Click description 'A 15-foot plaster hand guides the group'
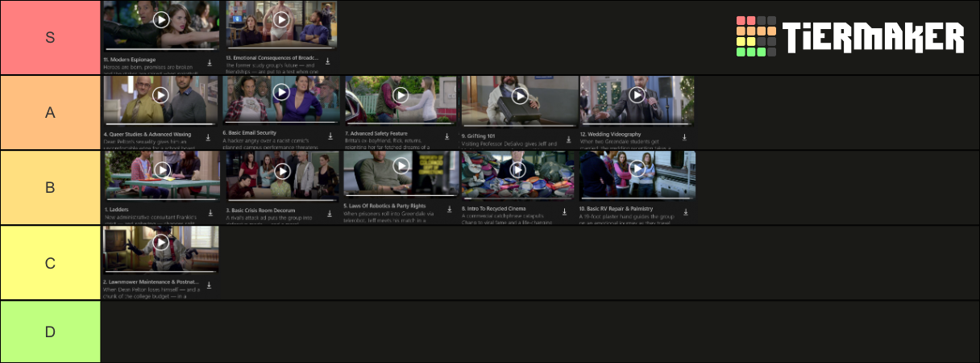Image resolution: width=980 pixels, height=363 pixels. (628, 216)
